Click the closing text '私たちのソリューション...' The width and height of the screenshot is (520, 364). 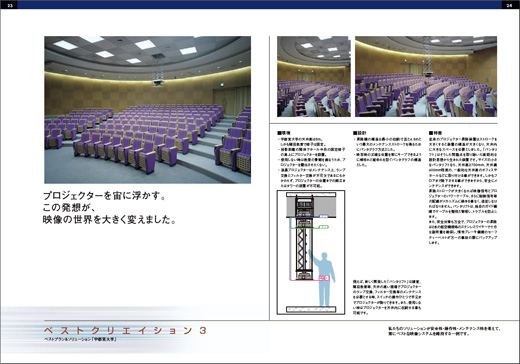pyautogui.click(x=444, y=331)
